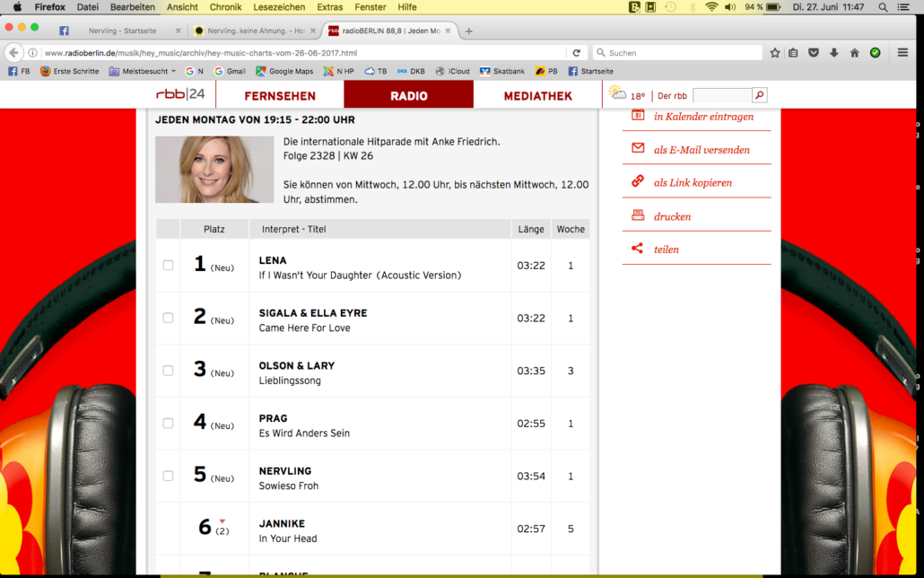Open the Chronik menu

pyautogui.click(x=226, y=7)
